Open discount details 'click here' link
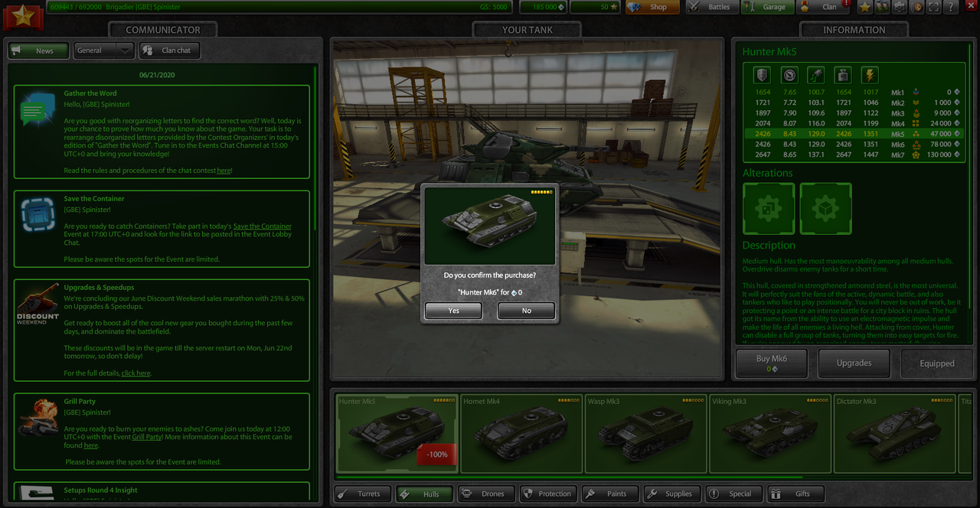The width and height of the screenshot is (980, 508). pyautogui.click(x=136, y=373)
